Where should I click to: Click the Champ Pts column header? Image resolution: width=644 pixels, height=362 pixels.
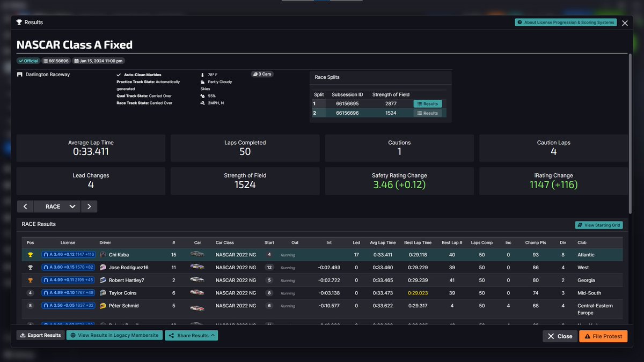coord(536,242)
